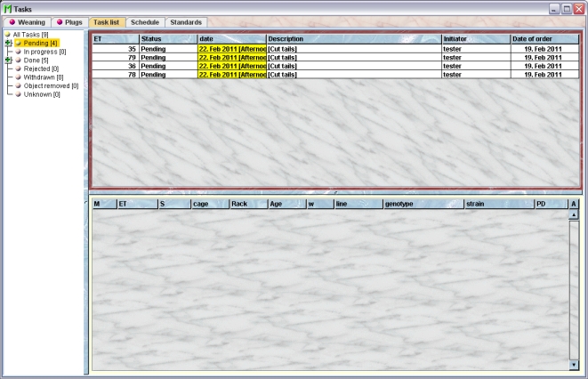Switch to the Standards tab
Image resolution: width=588 pixels, height=379 pixels.
click(x=187, y=21)
